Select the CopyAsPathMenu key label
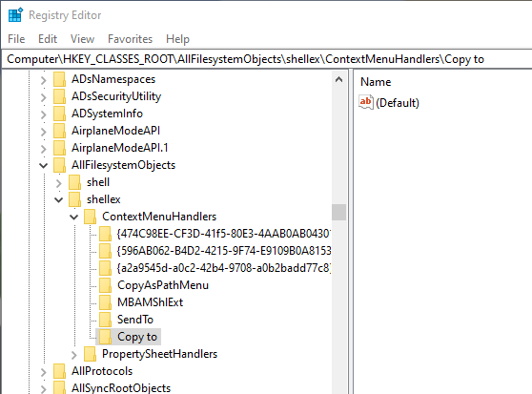This screenshot has width=532, height=394. [163, 285]
